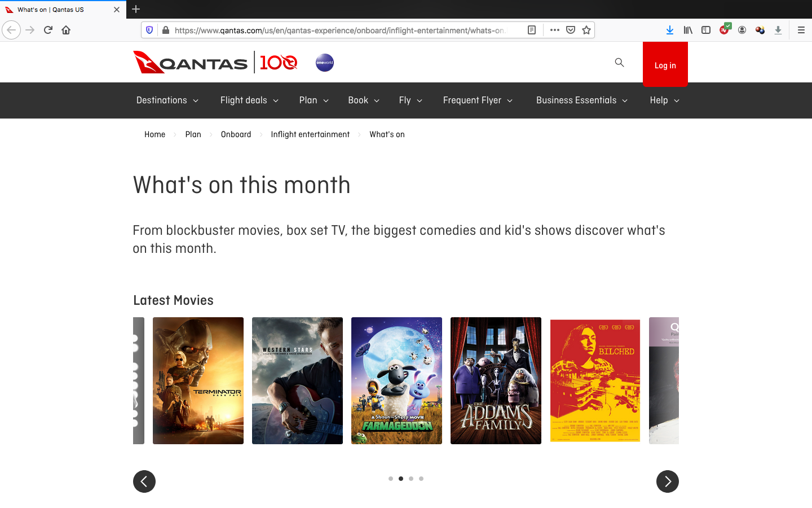The height and width of the screenshot is (508, 812).
Task: Expand the Book menu
Action: coord(364,100)
